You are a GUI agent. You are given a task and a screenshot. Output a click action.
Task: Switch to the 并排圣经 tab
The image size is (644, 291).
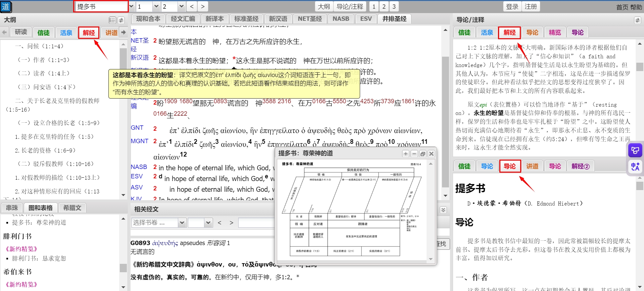point(394,19)
